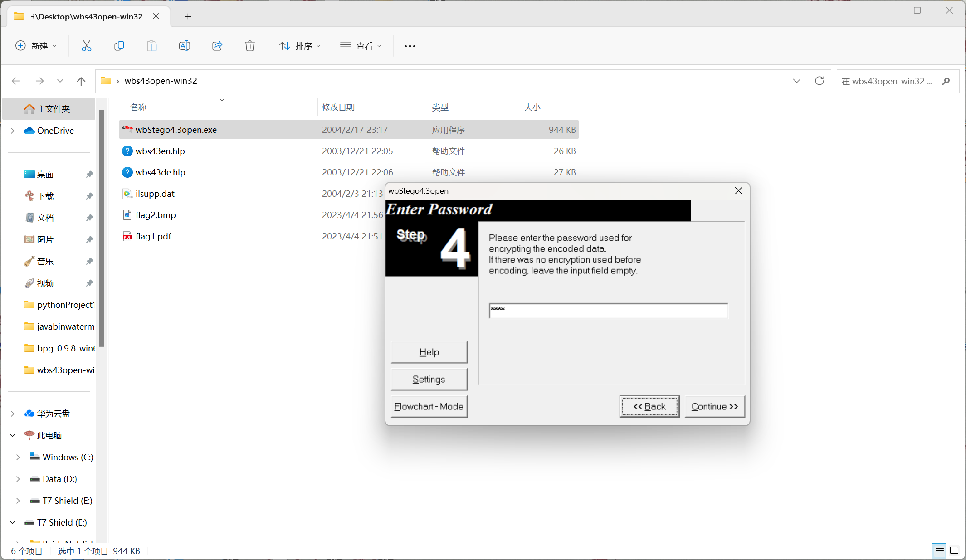The width and height of the screenshot is (966, 560).
Task: Open bpg-0.9.8-win folder in sidebar
Action: 60,348
